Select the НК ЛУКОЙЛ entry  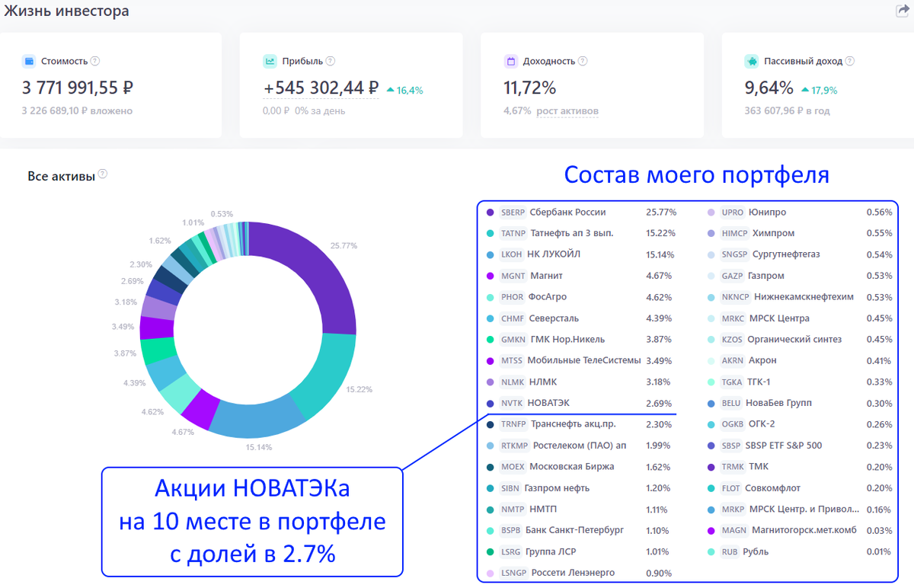554,254
